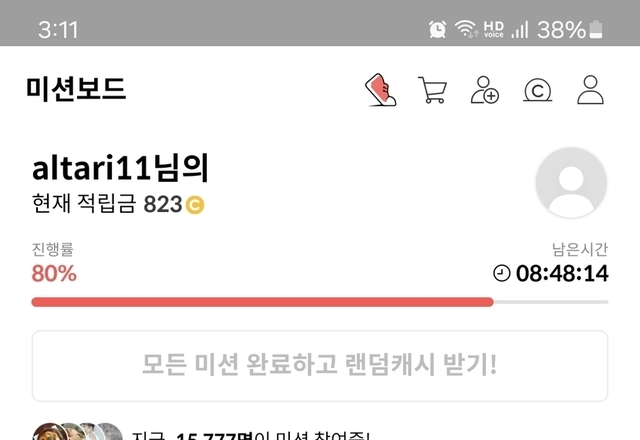Tap the alarm icon in status bar
Screen dimensions: 640x440
pyautogui.click(x=437, y=29)
